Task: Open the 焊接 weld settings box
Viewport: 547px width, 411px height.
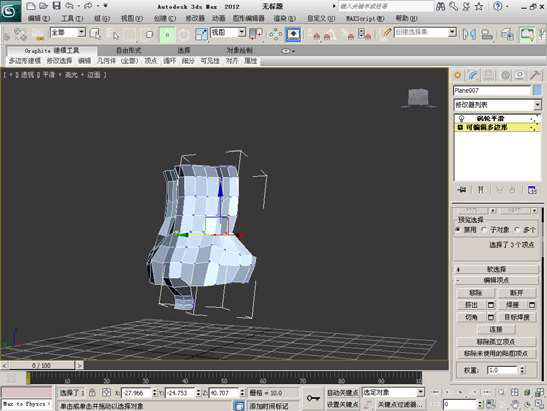Action: (x=532, y=305)
